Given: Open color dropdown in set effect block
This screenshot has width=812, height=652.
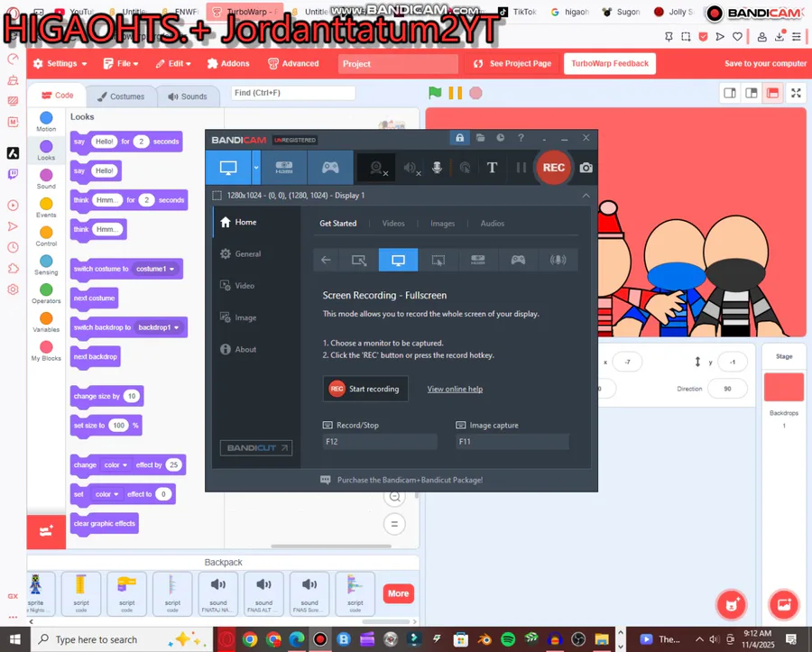Looking at the screenshot, I should coord(106,494).
